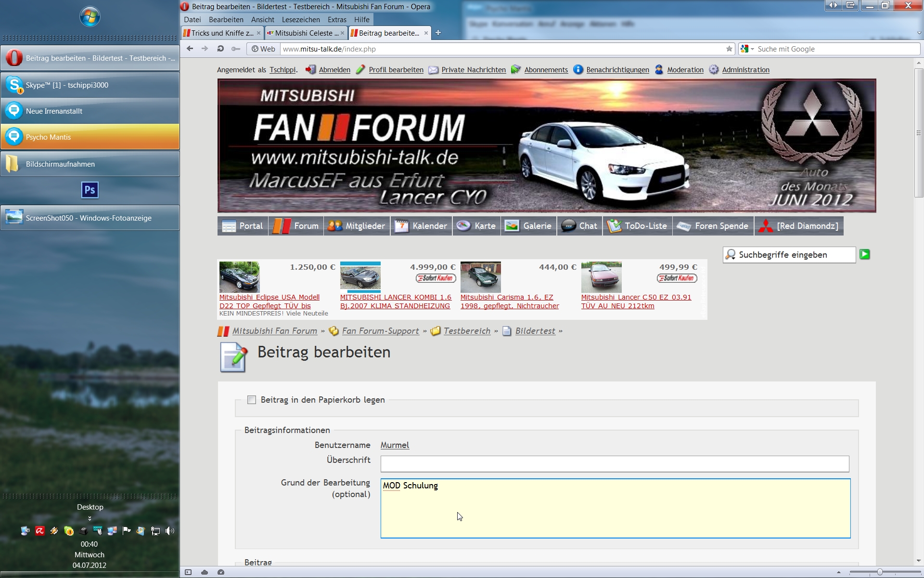Launch Photoshop from the Ps icon
This screenshot has width=924, height=578.
pyautogui.click(x=90, y=190)
